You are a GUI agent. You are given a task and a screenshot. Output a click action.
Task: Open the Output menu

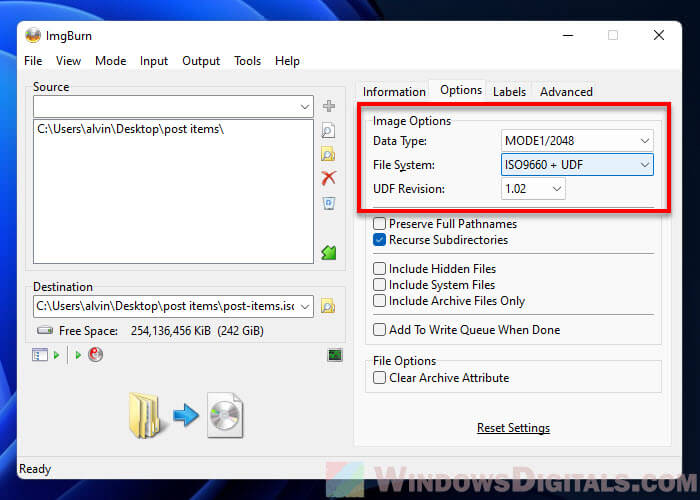coord(201,61)
